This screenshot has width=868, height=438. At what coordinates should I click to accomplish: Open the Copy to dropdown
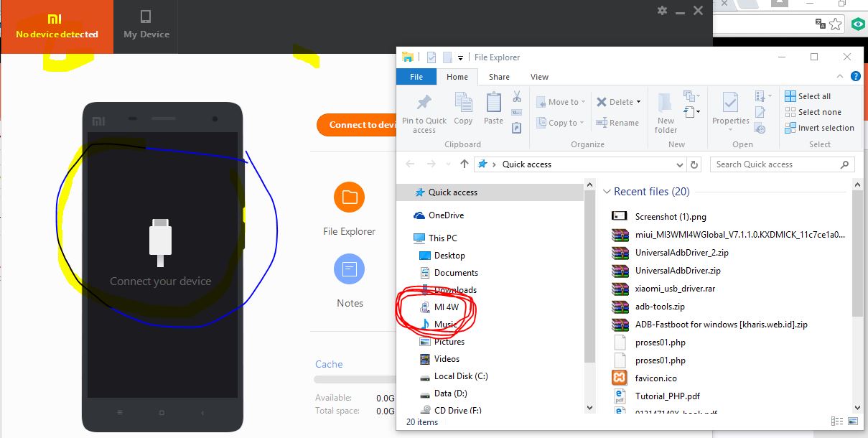(561, 123)
